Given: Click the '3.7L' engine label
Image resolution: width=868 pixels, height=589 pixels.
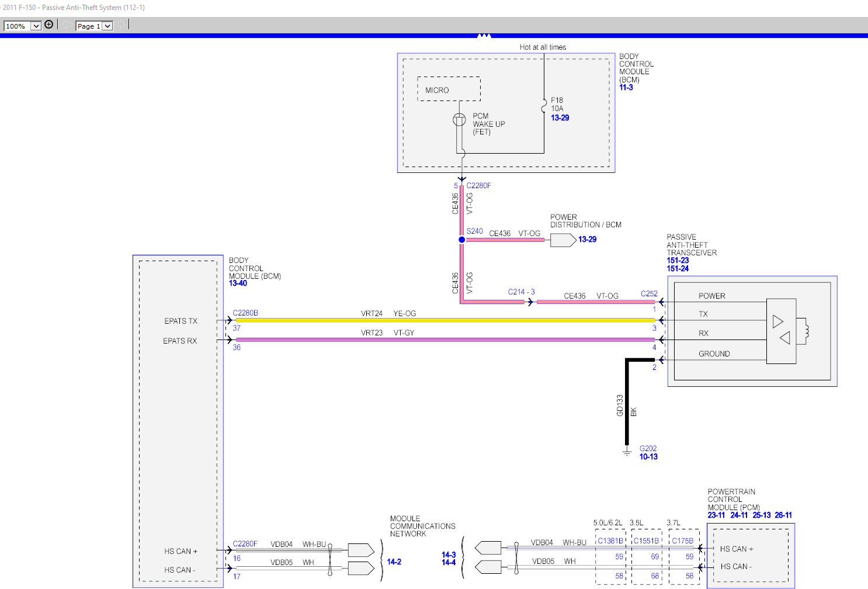Looking at the screenshot, I should pos(673,523).
